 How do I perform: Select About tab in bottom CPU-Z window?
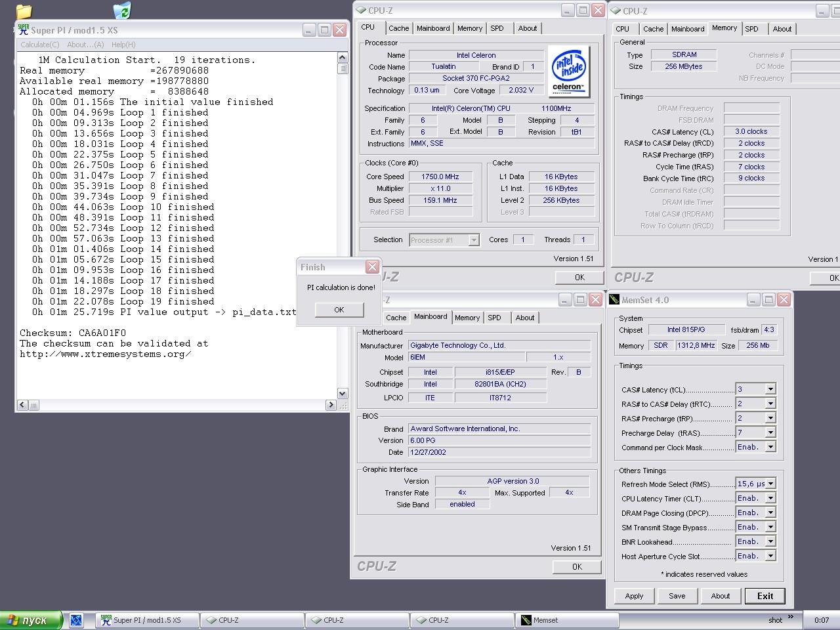tap(525, 318)
